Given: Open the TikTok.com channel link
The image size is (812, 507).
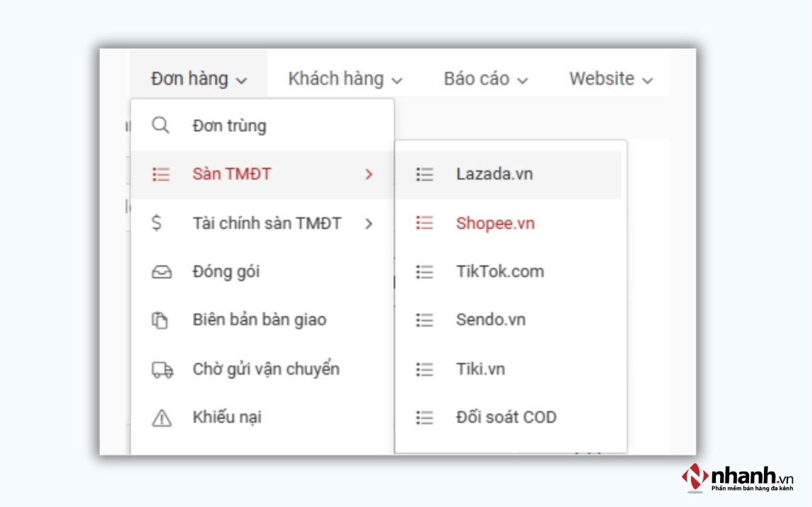Looking at the screenshot, I should coord(501,272).
